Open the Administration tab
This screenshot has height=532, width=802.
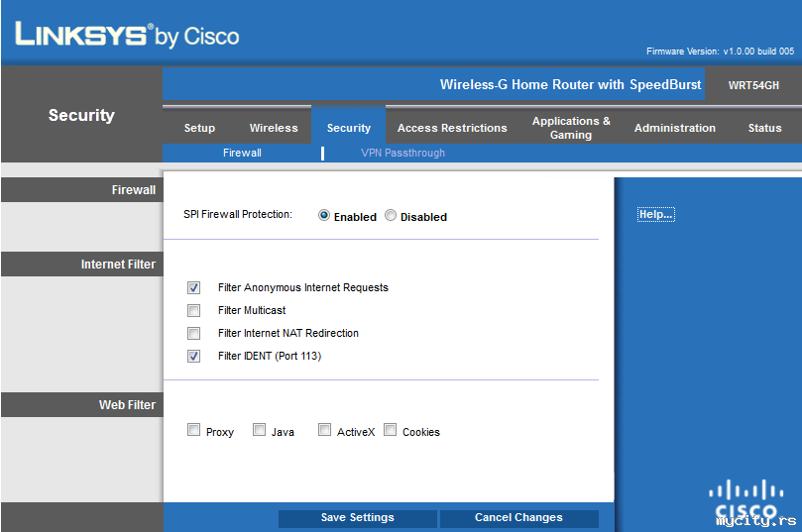coord(674,128)
